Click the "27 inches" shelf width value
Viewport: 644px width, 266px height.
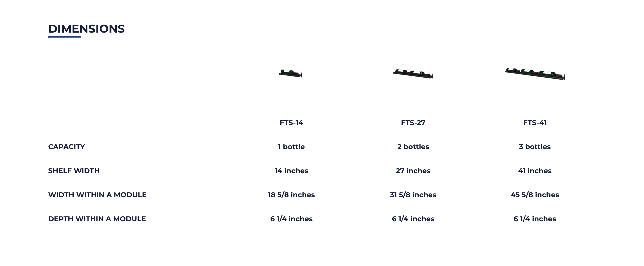[413, 171]
